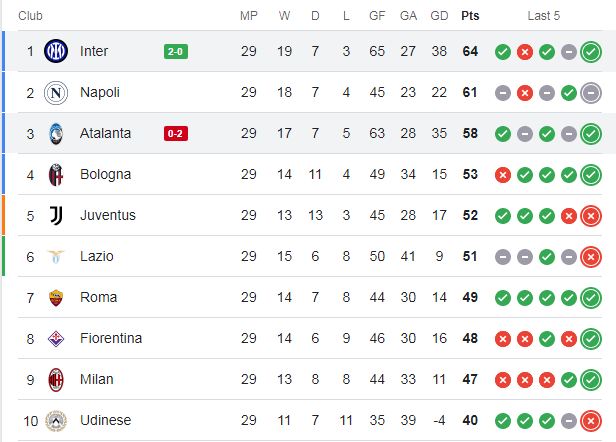Click the Napoli club crest icon
This screenshot has width=616, height=442.
(56, 93)
